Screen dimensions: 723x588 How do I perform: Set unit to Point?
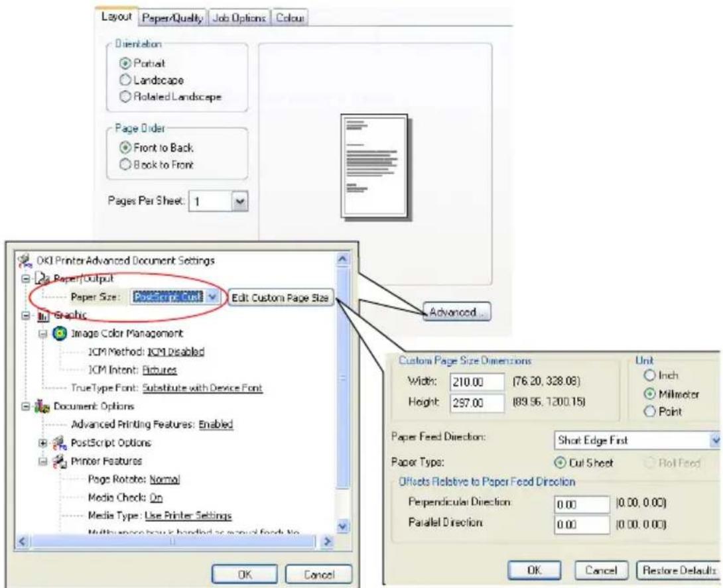(649, 412)
